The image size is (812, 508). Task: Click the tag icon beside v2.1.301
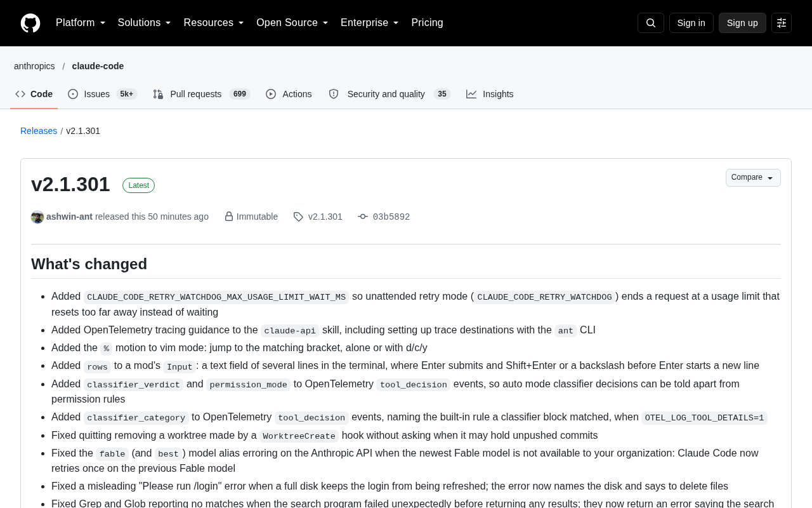298,217
